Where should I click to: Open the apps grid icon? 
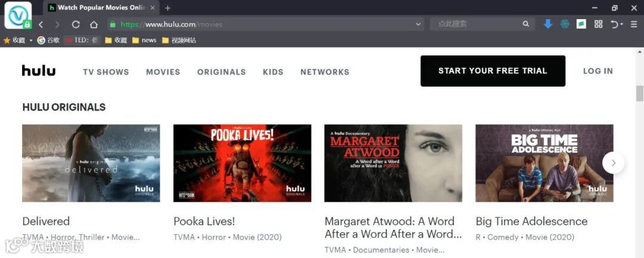(599, 24)
